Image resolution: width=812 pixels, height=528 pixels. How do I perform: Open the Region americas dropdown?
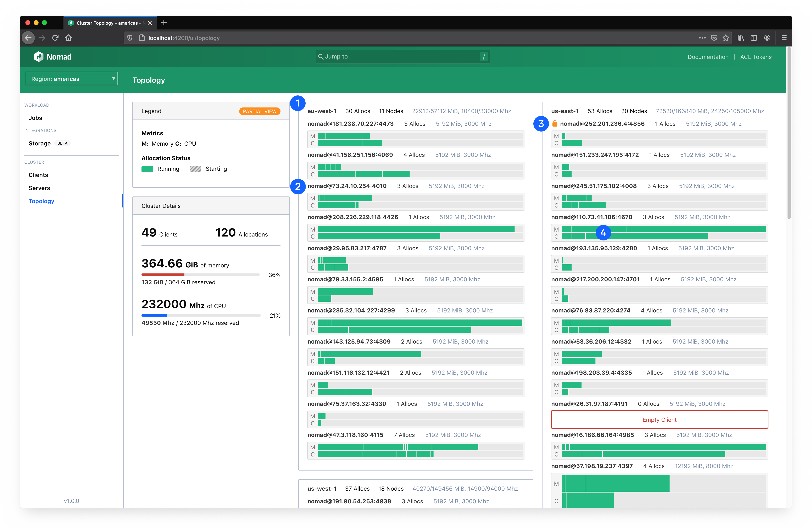click(x=72, y=79)
